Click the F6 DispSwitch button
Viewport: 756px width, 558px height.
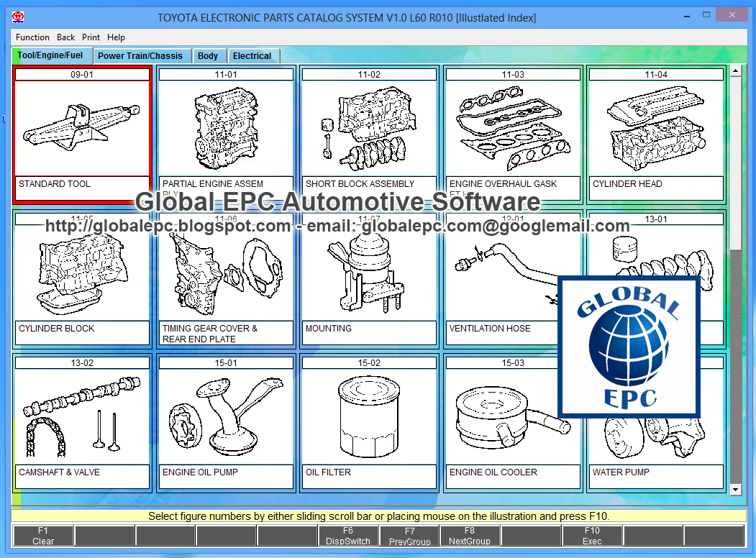click(x=348, y=536)
